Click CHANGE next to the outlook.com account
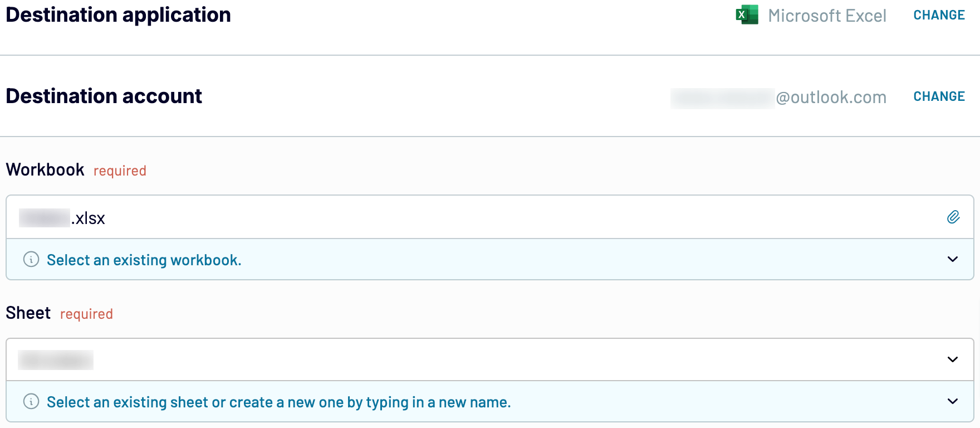Viewport: 980px width, 428px height. point(939,96)
